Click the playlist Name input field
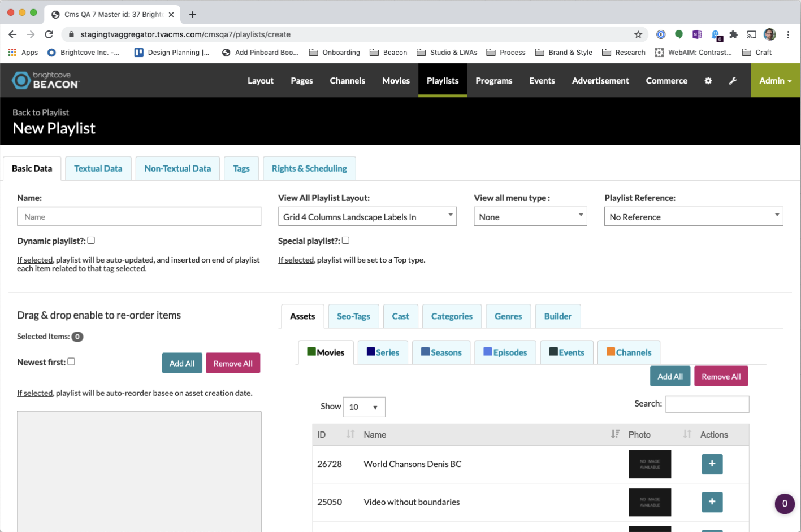Screen dimensions: 801x532 coord(139,217)
